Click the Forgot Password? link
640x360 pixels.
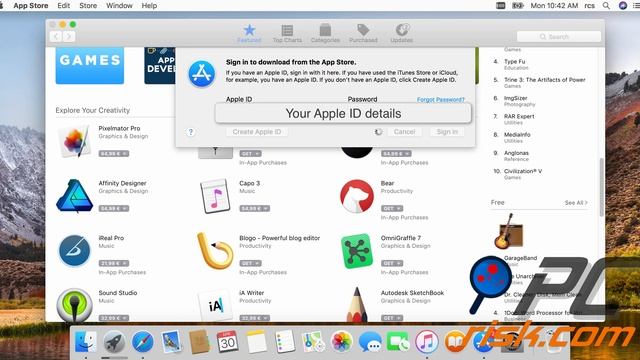coord(440,100)
